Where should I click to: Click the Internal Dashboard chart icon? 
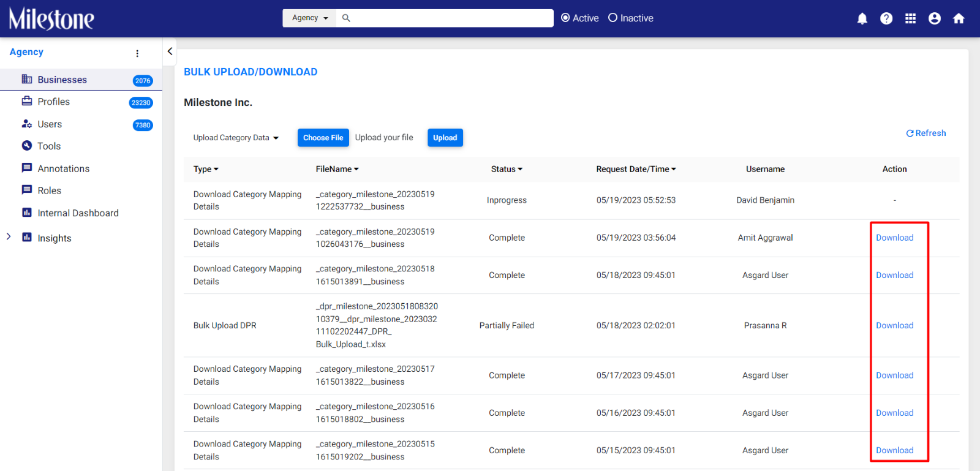tap(27, 213)
